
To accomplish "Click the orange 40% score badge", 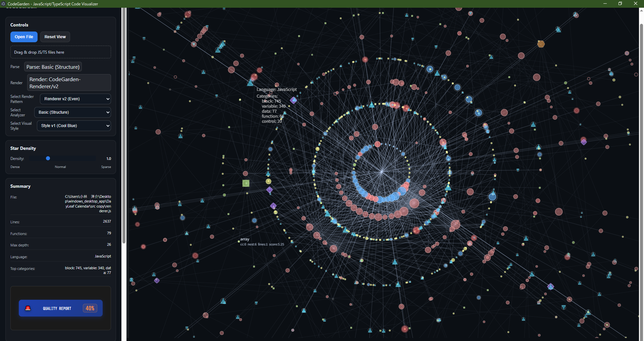I will 90,308.
